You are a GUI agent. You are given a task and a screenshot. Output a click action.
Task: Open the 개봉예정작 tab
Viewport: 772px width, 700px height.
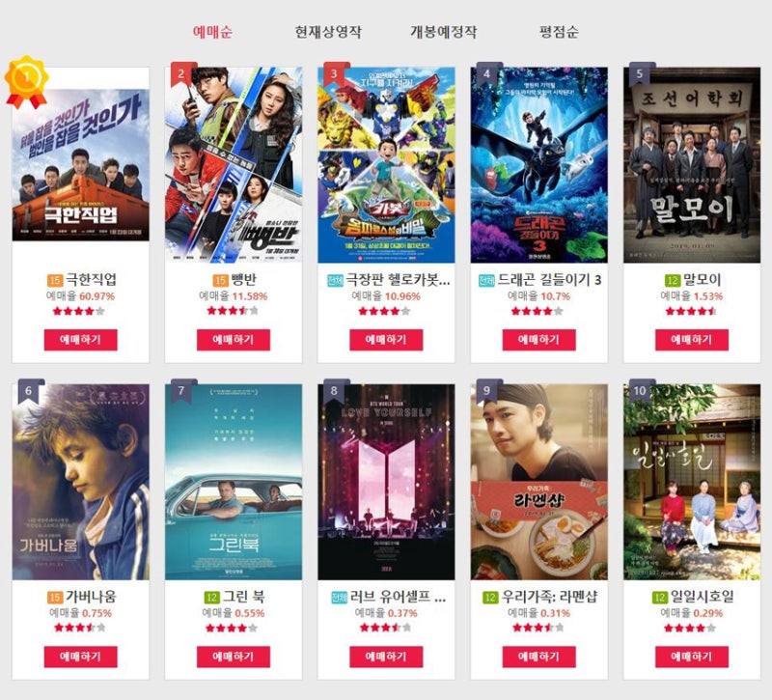point(444,32)
